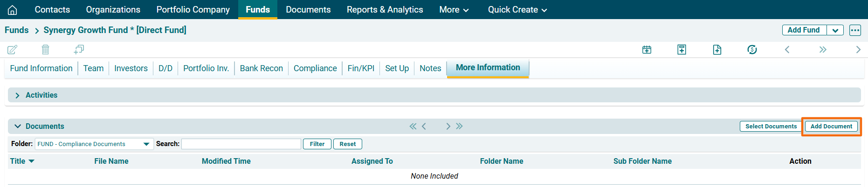Click the edit pencil icon
This screenshot has height=187, width=868.
13,49
